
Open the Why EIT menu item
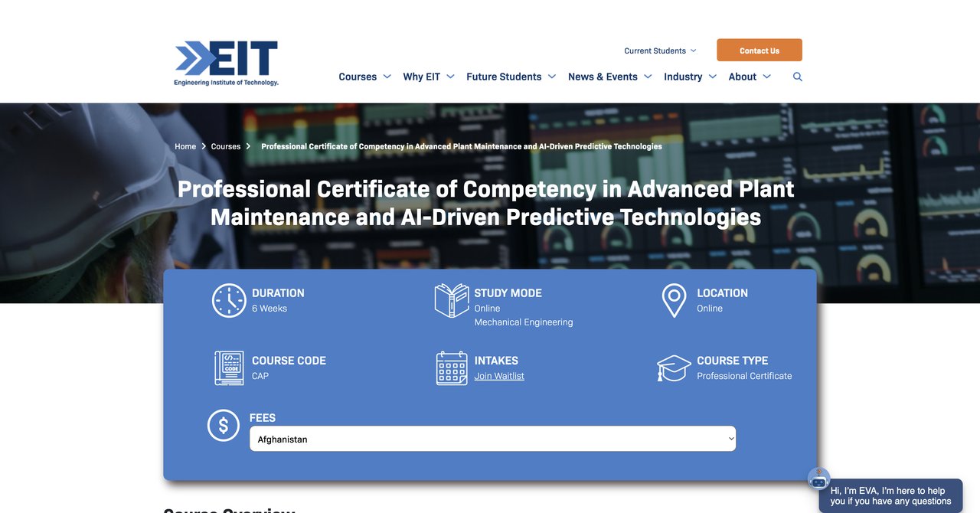coord(422,77)
